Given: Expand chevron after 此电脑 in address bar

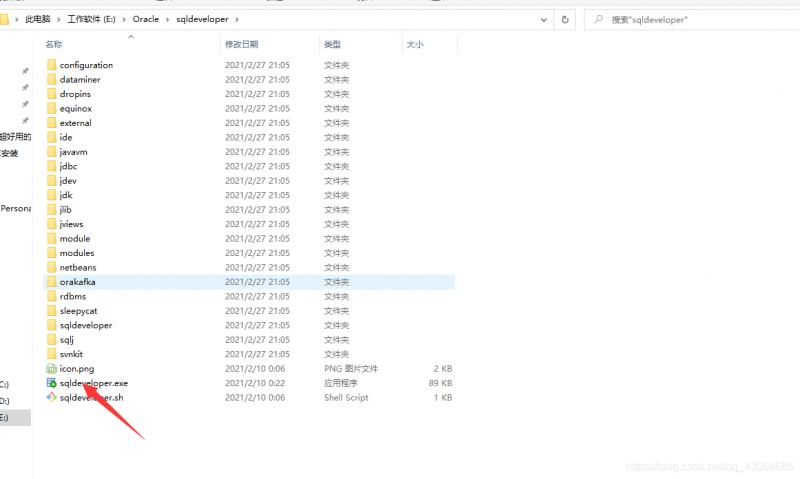Looking at the screenshot, I should [x=59, y=19].
